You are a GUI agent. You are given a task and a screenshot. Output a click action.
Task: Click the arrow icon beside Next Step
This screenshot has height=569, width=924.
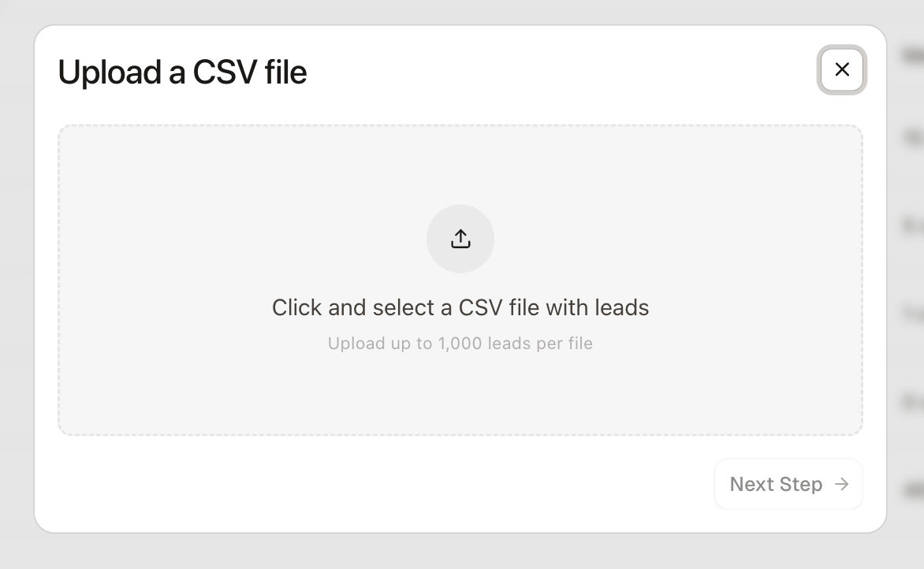click(842, 484)
